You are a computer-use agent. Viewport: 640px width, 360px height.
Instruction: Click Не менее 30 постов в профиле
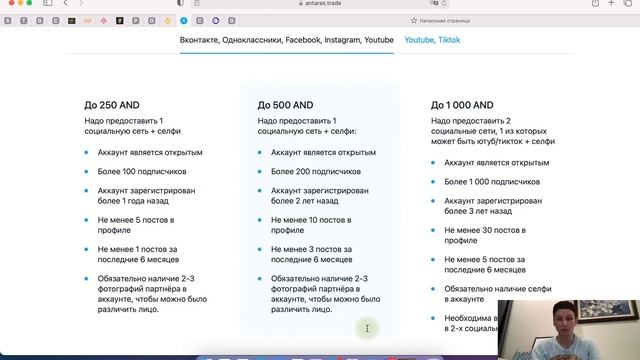[485, 235]
